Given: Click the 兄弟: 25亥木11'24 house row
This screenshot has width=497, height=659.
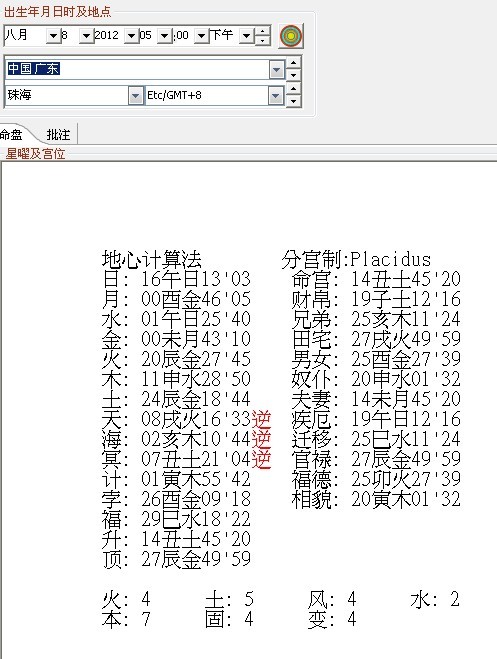Looking at the screenshot, I should click(376, 319).
